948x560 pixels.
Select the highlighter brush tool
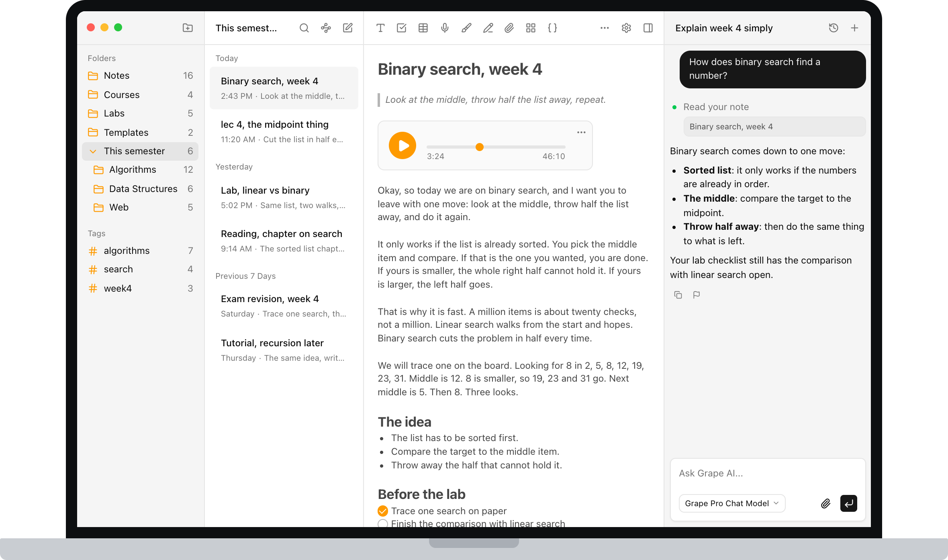click(466, 28)
